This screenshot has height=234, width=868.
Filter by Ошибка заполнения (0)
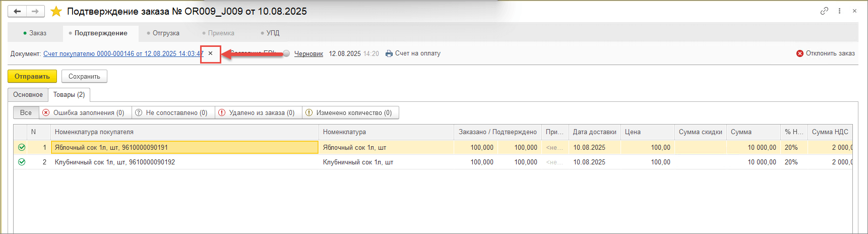click(84, 112)
